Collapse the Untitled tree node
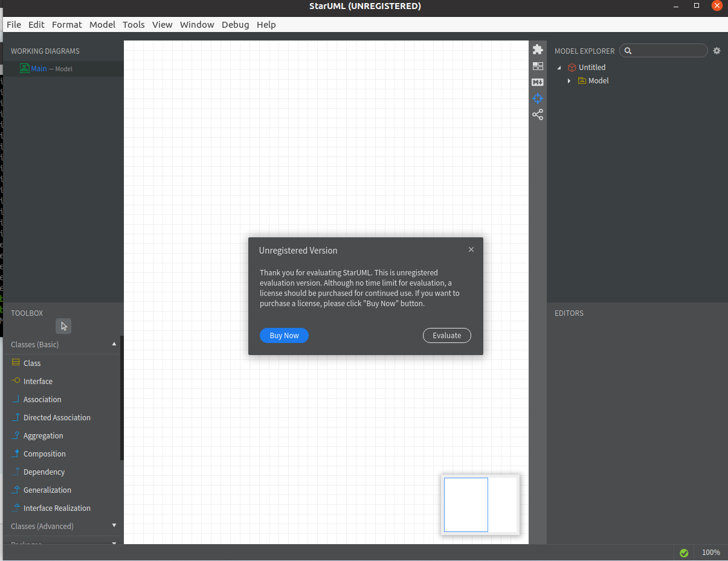Viewport: 728px width, 561px height. pos(559,68)
